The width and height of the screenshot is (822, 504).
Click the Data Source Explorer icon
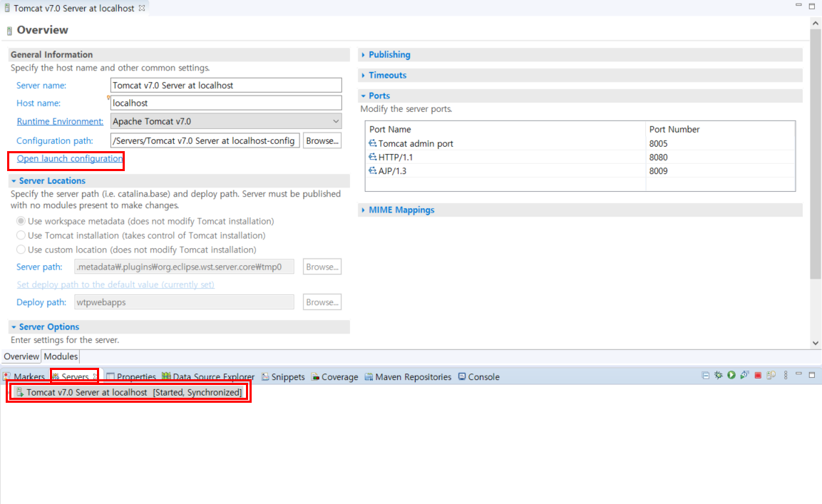tap(166, 376)
